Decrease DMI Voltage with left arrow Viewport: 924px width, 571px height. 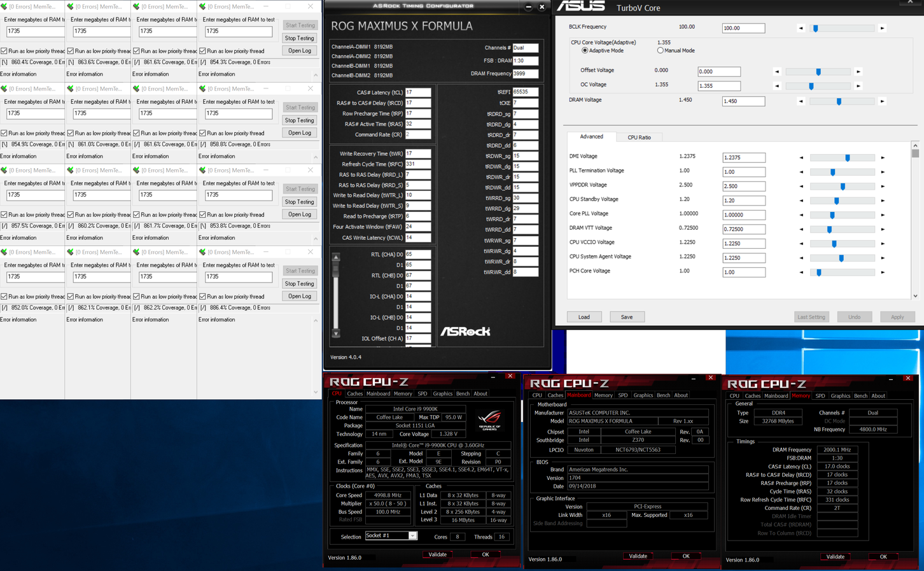pyautogui.click(x=801, y=158)
